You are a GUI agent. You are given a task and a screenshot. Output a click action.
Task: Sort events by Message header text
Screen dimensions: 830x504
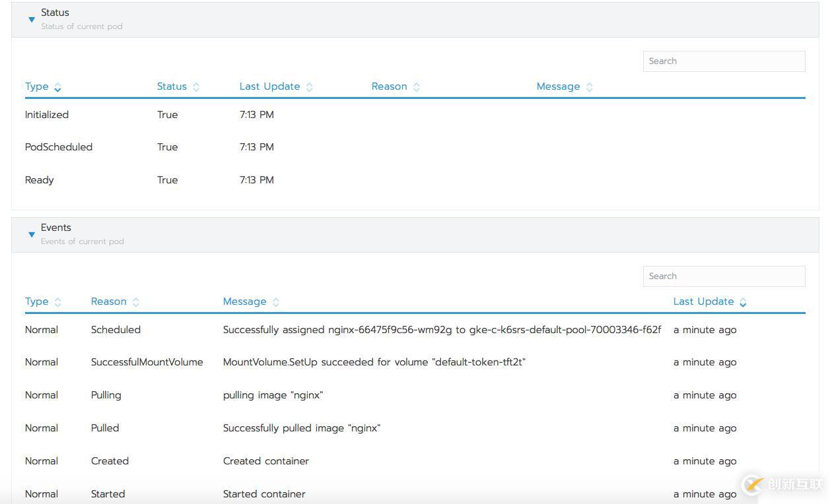tap(244, 301)
